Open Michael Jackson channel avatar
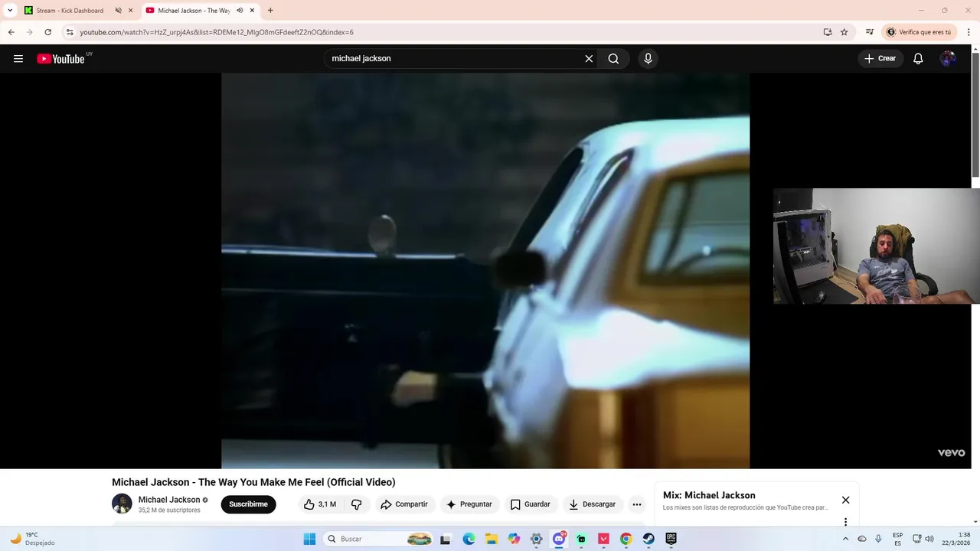Image resolution: width=980 pixels, height=551 pixels. tap(122, 504)
